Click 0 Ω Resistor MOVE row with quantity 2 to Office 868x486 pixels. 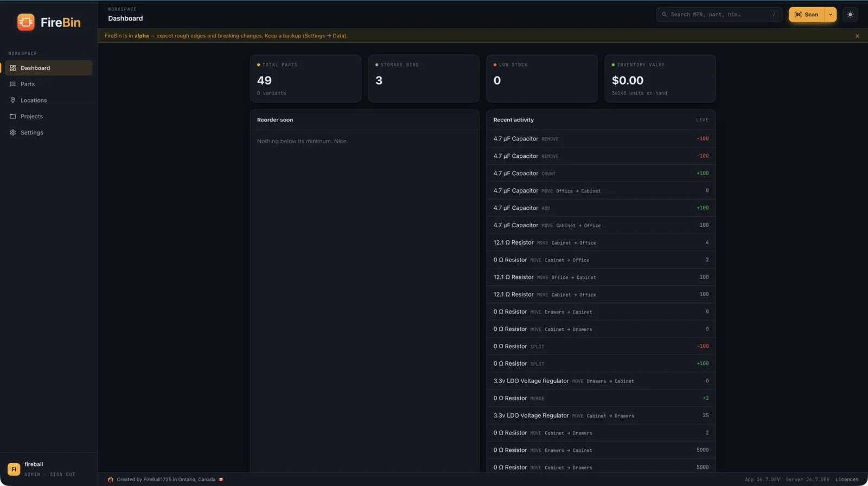point(601,260)
